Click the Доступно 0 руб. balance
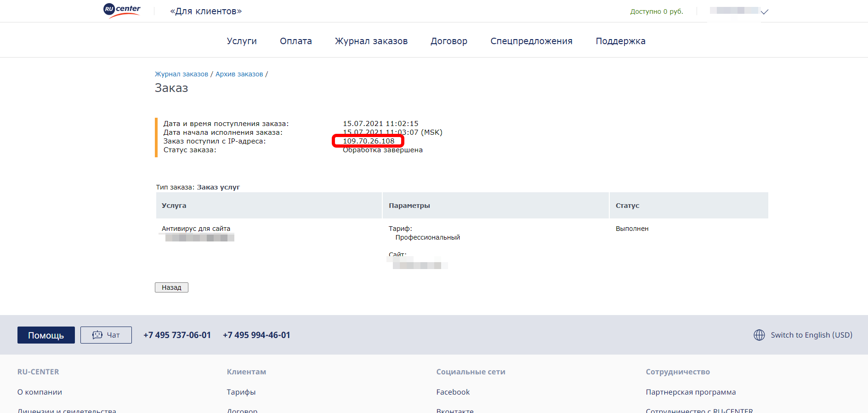This screenshot has height=413, width=868. pyautogui.click(x=657, y=11)
